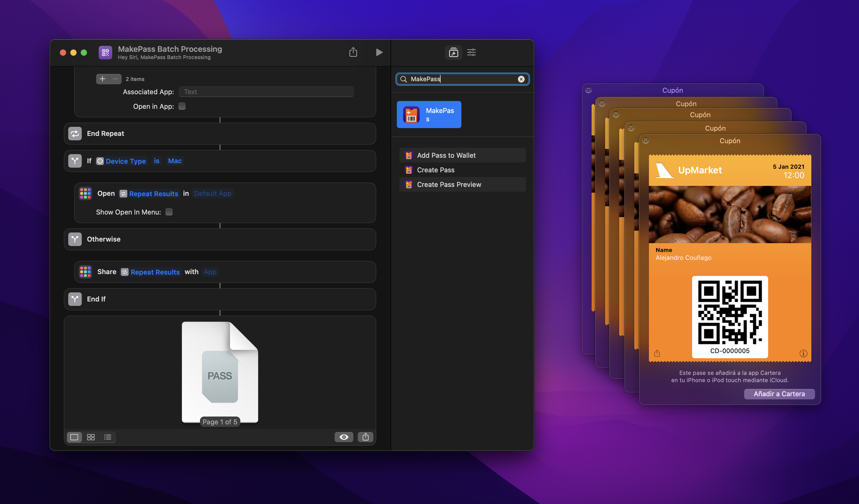Click the 'Page 1 of 5' label
The height and width of the screenshot is (504, 859).
220,422
